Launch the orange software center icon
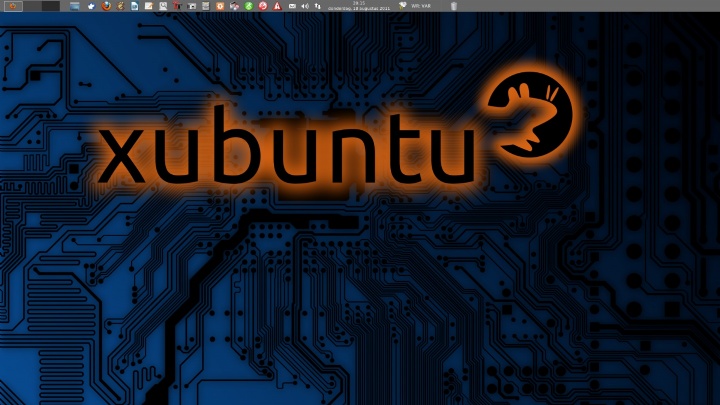 220,6
